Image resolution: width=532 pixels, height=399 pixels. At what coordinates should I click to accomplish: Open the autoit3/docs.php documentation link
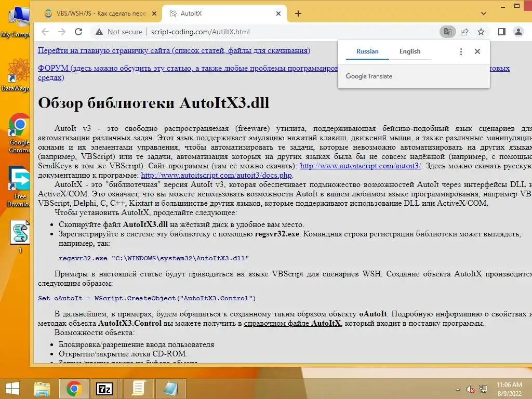(217, 176)
